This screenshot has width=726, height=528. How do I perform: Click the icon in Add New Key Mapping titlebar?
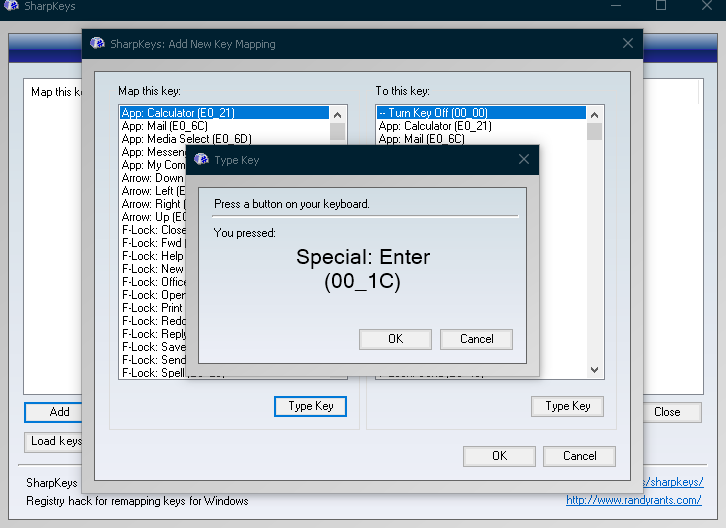tap(97, 44)
